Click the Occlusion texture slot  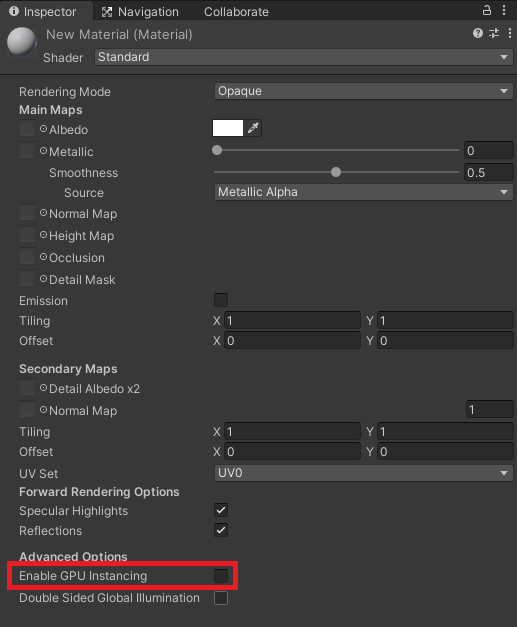pyautogui.click(x=27, y=257)
